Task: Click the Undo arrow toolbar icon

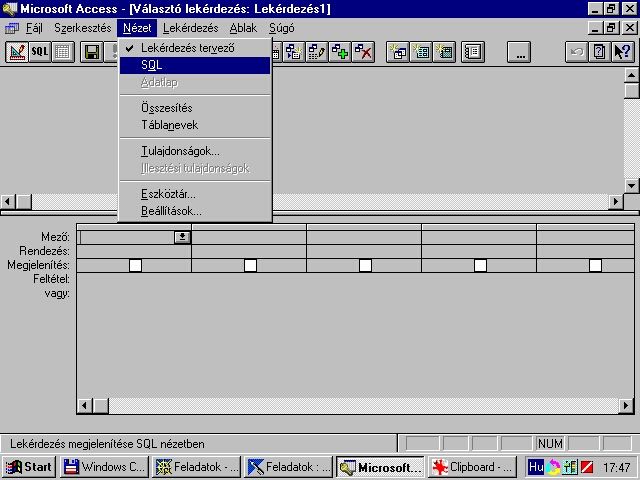Action: coord(577,52)
